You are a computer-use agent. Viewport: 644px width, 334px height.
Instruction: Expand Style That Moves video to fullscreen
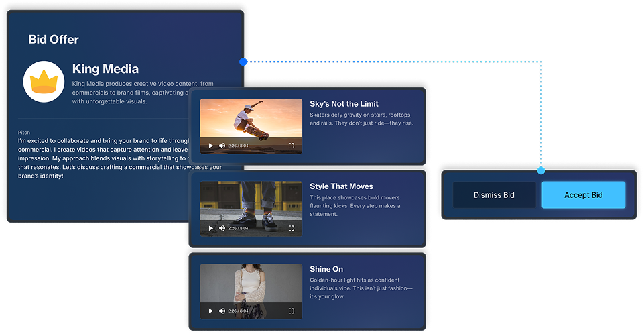[292, 228]
